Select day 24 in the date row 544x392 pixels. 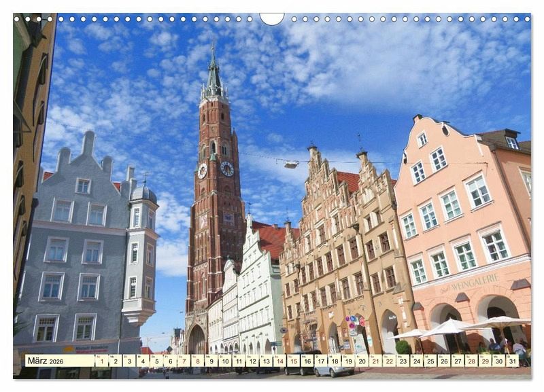416,361
